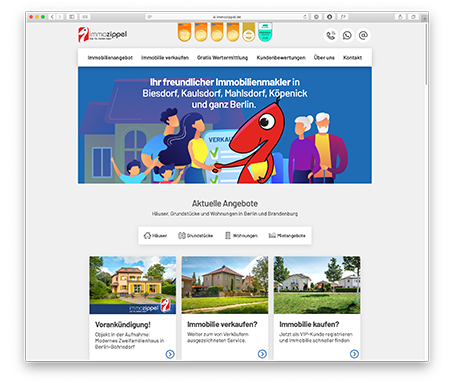Click the phone call icon
The height and width of the screenshot is (383, 455).
click(x=331, y=35)
